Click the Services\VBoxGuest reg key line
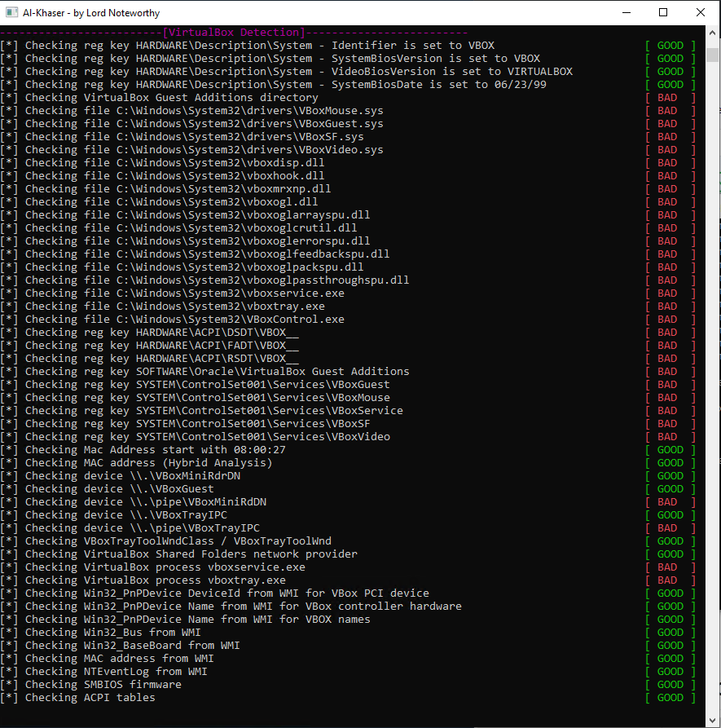 (x=348, y=385)
